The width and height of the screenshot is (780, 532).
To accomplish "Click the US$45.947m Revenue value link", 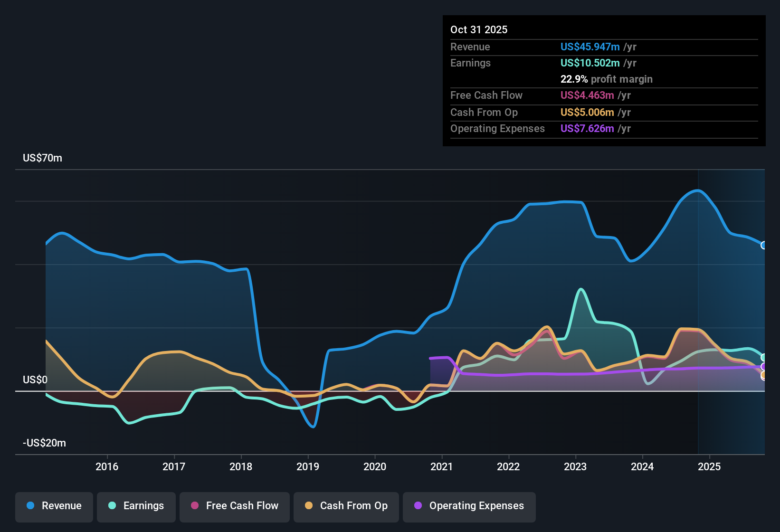I will pos(590,47).
